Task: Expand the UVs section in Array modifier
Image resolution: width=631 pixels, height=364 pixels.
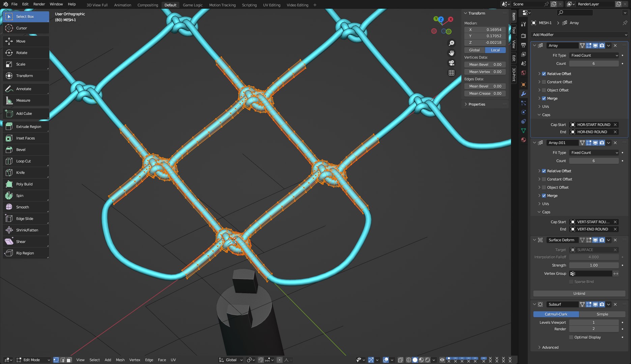Action: (539, 107)
